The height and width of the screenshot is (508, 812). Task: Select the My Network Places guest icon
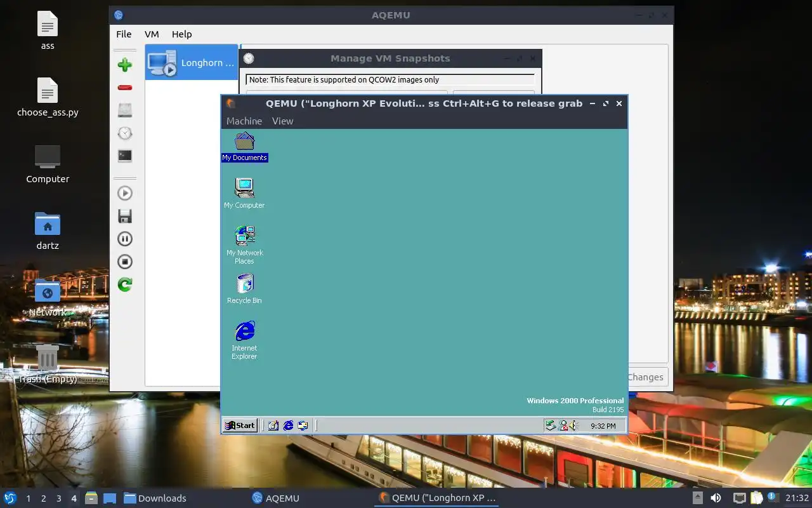tap(244, 244)
